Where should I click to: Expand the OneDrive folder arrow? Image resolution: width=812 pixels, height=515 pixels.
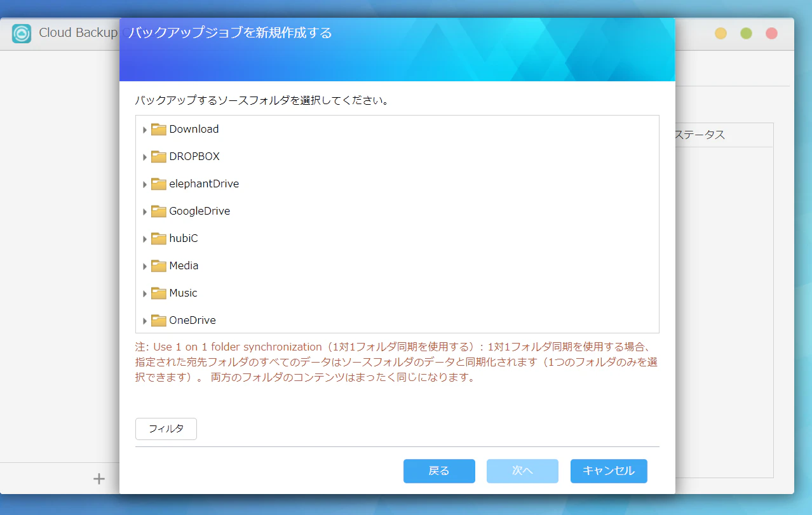pyautogui.click(x=145, y=321)
